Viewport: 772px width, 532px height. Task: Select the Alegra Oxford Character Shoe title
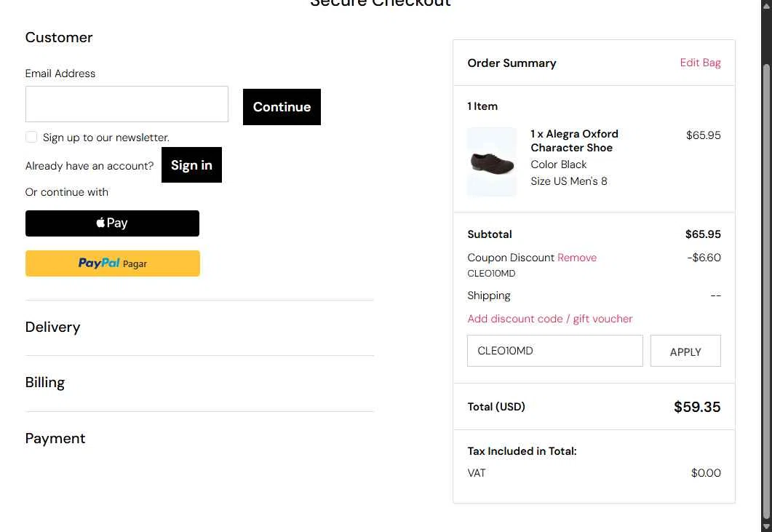575,141
